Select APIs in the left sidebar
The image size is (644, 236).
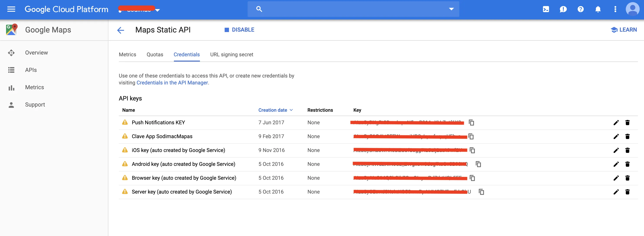pyautogui.click(x=31, y=70)
